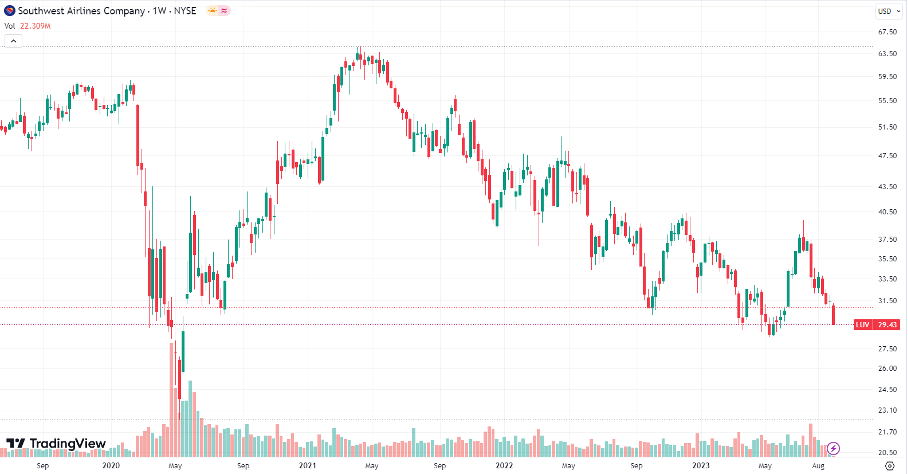This screenshot has width=908, height=474.
Task: Click the 2021 label on time axis
Action: coord(308,465)
